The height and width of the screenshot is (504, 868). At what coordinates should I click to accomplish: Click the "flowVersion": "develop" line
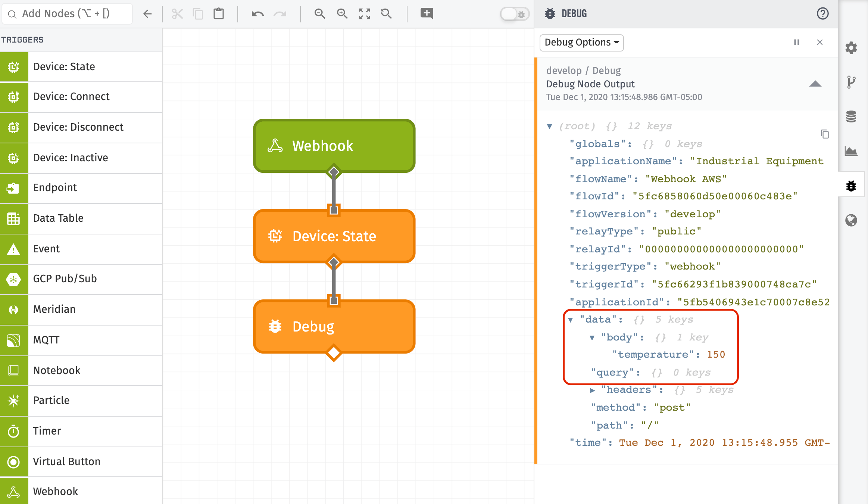click(x=645, y=214)
